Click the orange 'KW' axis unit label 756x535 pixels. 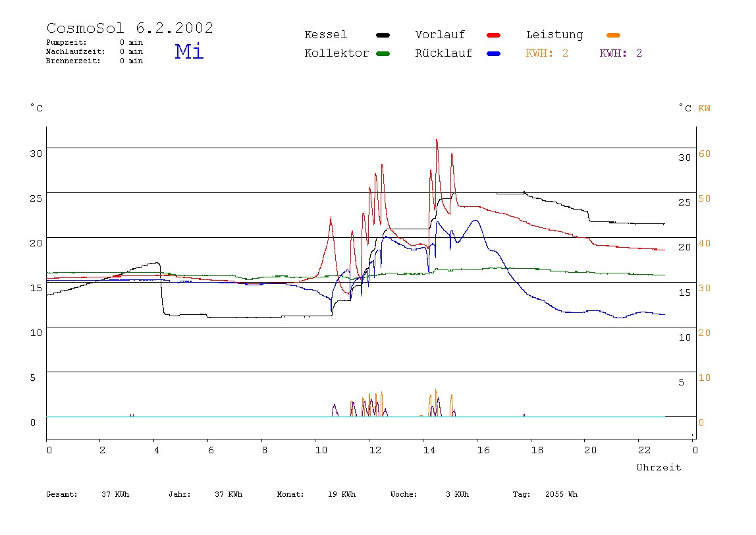[705, 109]
